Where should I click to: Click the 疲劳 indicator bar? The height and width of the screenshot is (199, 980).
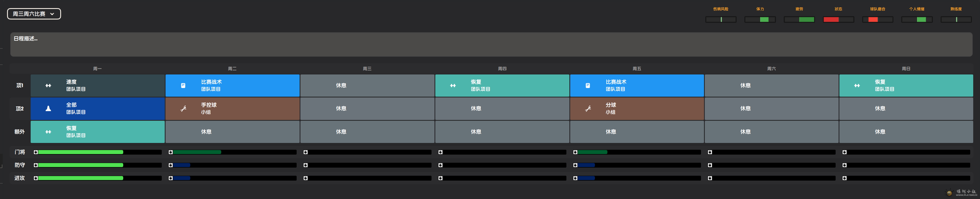pos(799,19)
